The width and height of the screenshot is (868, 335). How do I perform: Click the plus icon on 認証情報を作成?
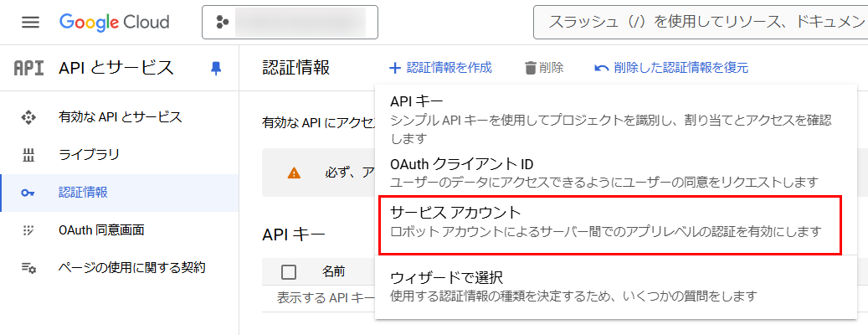click(395, 68)
